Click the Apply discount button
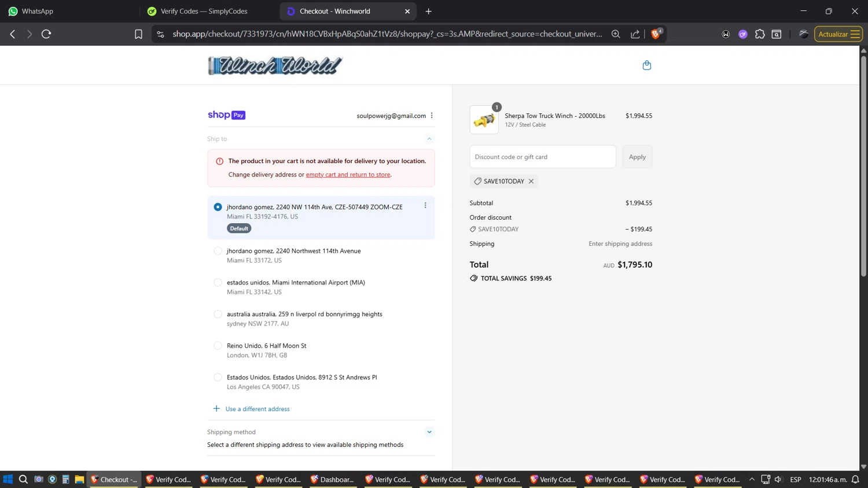This screenshot has width=868, height=488. 637,157
